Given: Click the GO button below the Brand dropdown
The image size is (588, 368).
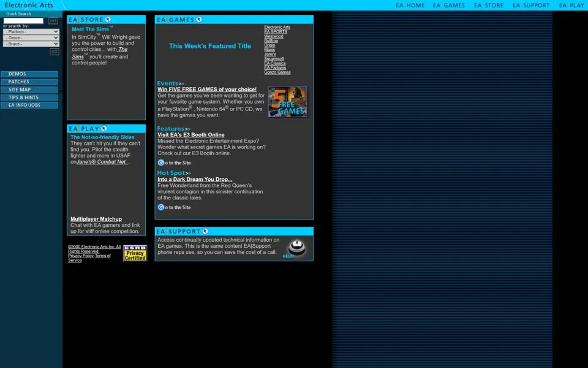Looking at the screenshot, I should [55, 52].
